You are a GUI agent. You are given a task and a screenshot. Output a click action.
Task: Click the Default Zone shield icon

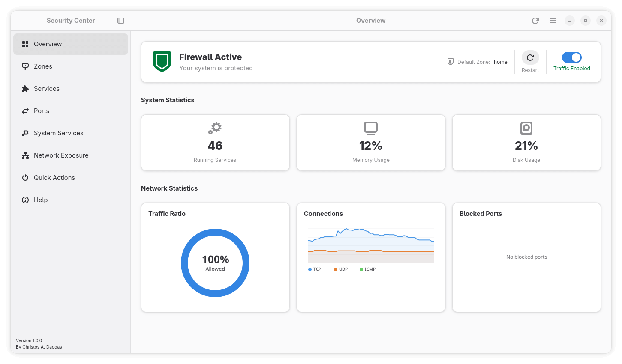coord(451,62)
